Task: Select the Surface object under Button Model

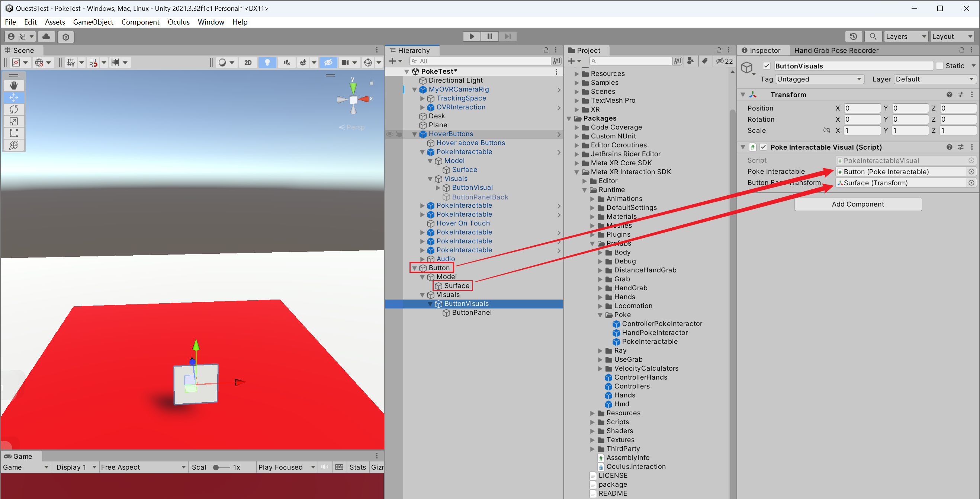Action: [x=456, y=286]
